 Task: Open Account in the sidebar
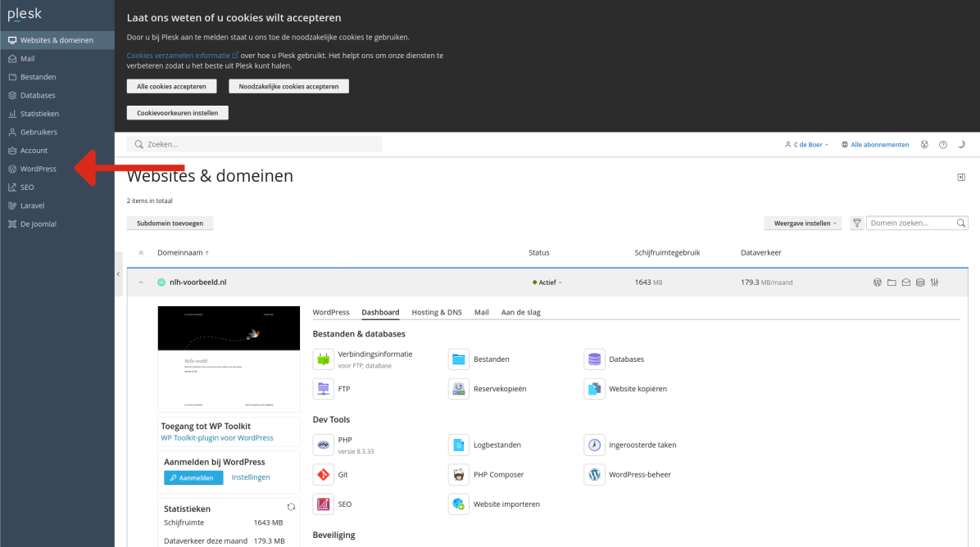(x=34, y=151)
